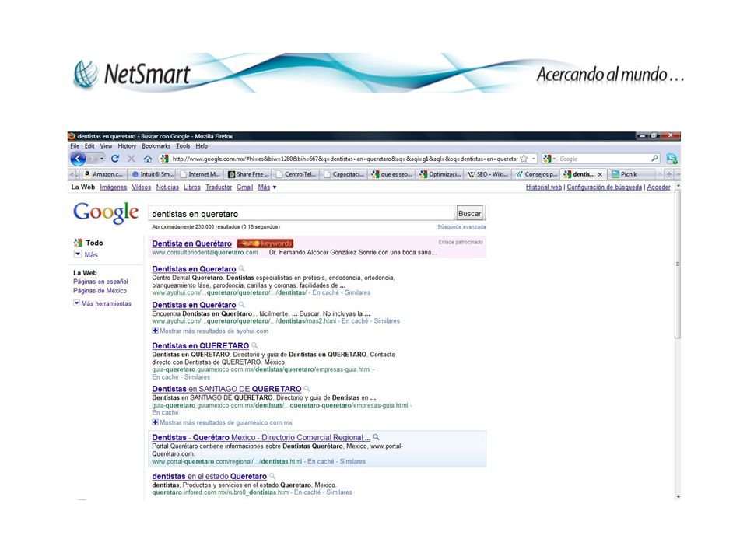Preview the Dentistas en QUERETARO result magnifier
Image resolution: width=747 pixels, height=560 pixels.
(x=254, y=345)
